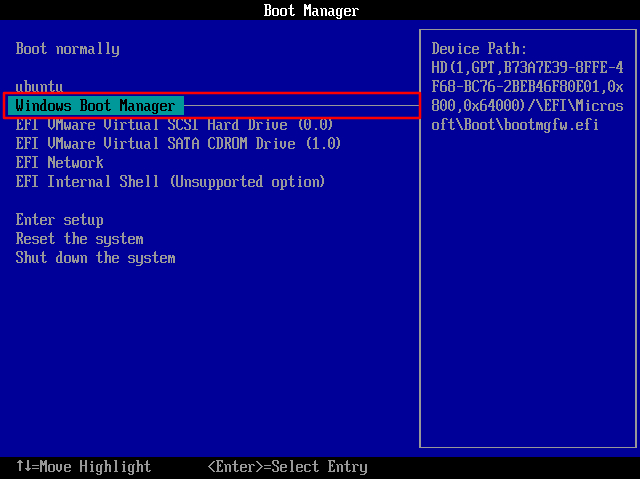Click Reset the system

(80, 239)
